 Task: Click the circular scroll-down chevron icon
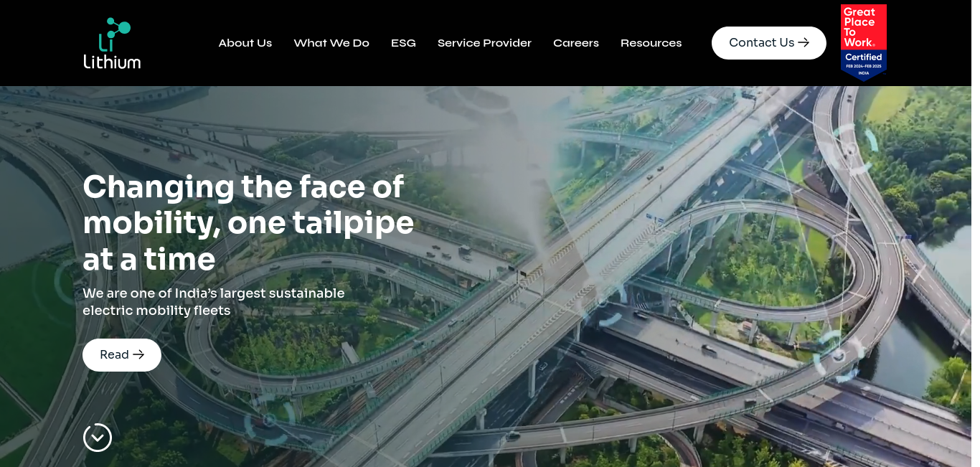98,438
